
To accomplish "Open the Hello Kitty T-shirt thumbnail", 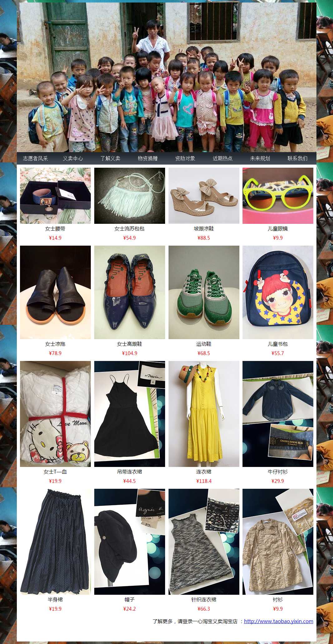I will pos(55,414).
